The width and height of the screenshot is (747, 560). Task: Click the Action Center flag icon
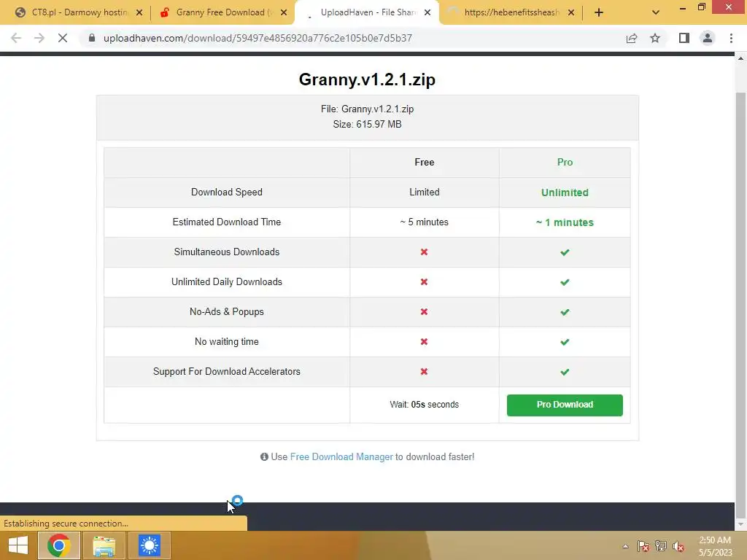click(643, 546)
